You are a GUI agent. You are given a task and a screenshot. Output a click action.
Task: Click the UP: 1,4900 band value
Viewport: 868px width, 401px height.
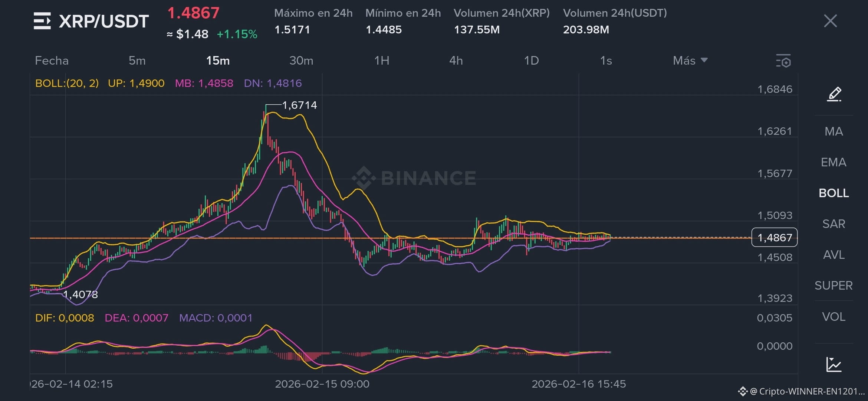136,83
